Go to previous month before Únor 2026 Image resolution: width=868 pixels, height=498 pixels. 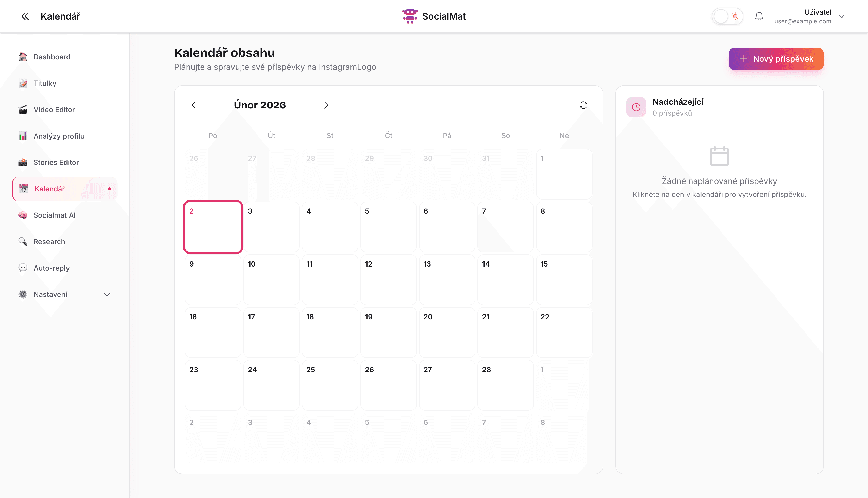[x=194, y=105]
